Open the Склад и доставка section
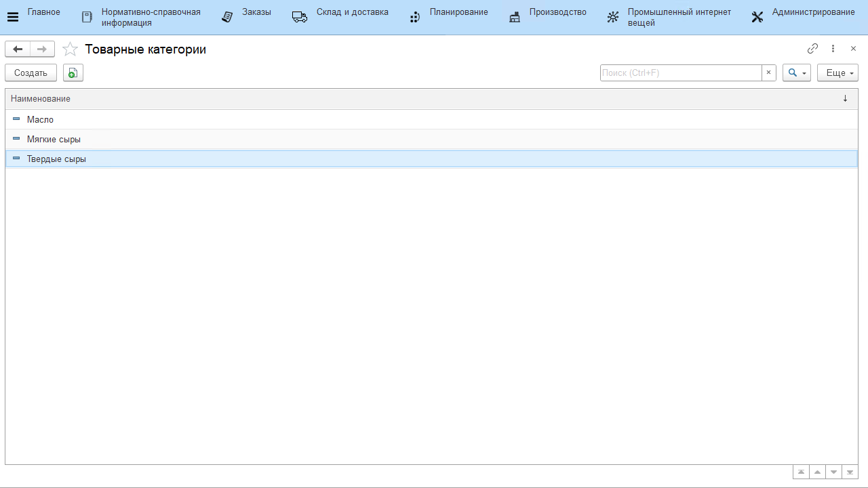Screen dimensions: 868x488 (340, 17)
